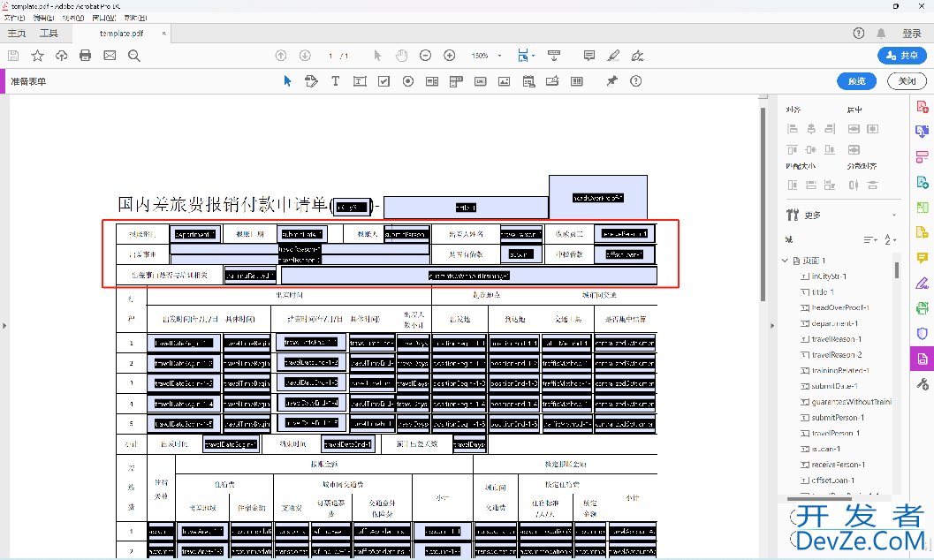Open the Fill & Sign tool in sidebar

[923, 284]
